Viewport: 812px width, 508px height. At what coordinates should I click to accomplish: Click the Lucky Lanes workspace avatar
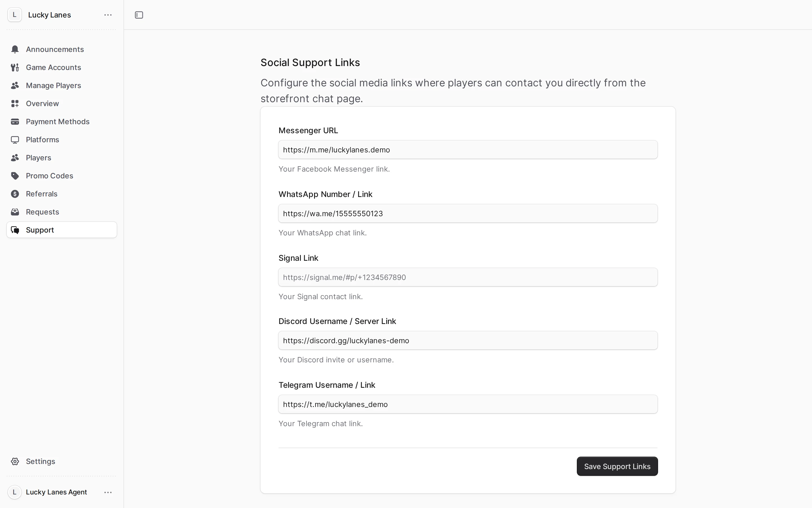[x=14, y=15]
